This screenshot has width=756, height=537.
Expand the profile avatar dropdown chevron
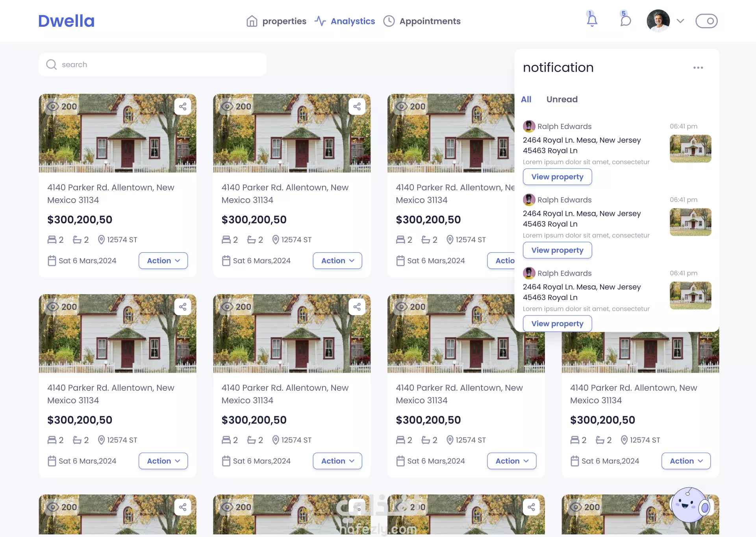(680, 21)
